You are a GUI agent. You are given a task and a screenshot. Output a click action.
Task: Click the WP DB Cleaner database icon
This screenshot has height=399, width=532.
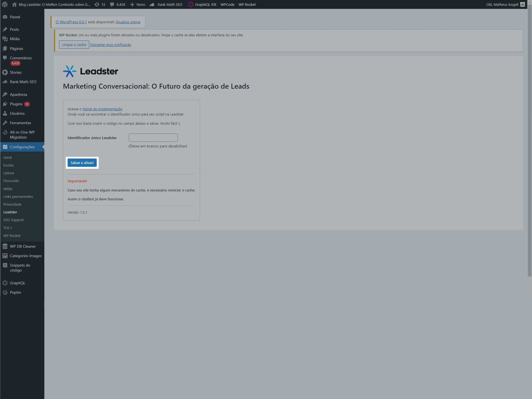click(x=5, y=246)
